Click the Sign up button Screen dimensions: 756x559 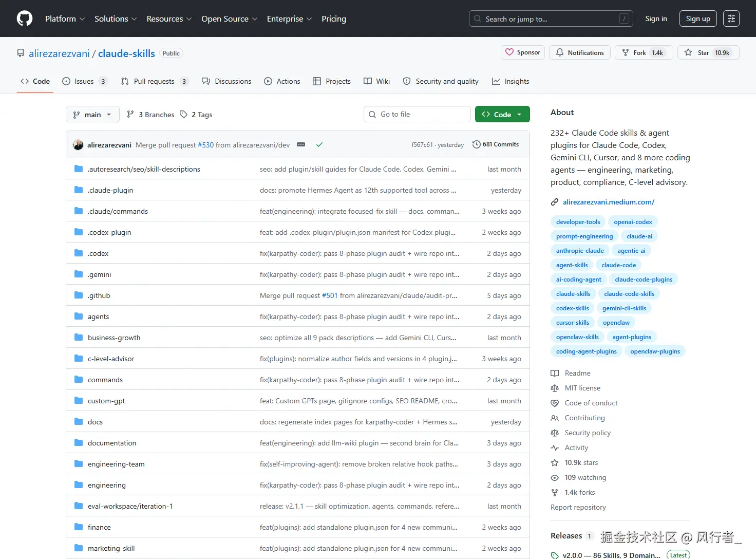click(698, 18)
